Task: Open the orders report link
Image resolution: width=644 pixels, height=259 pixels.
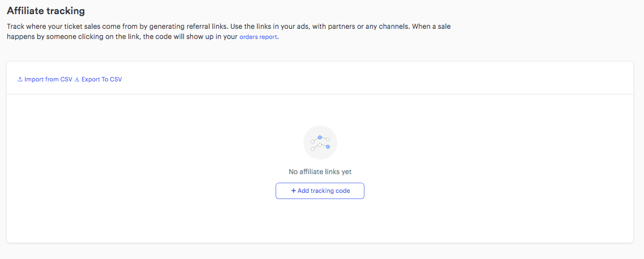Action: 259,37
